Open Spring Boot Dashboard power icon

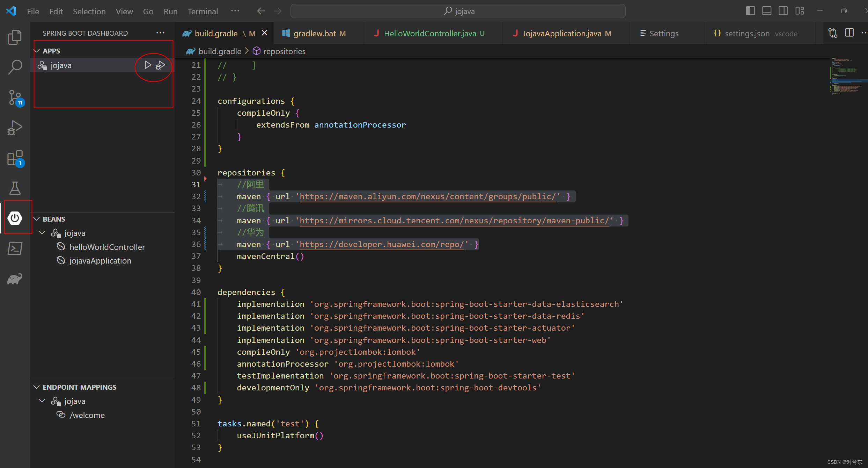(x=15, y=218)
